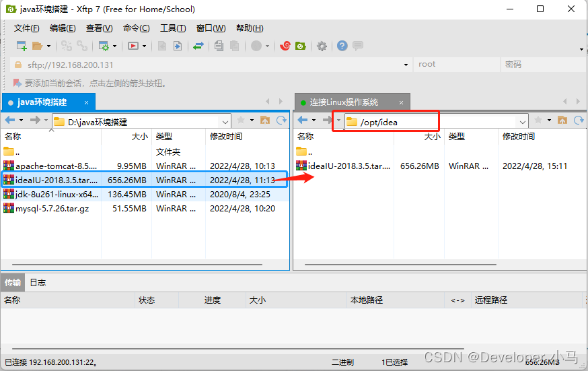
Task: Go back in remote pane
Action: (303, 120)
